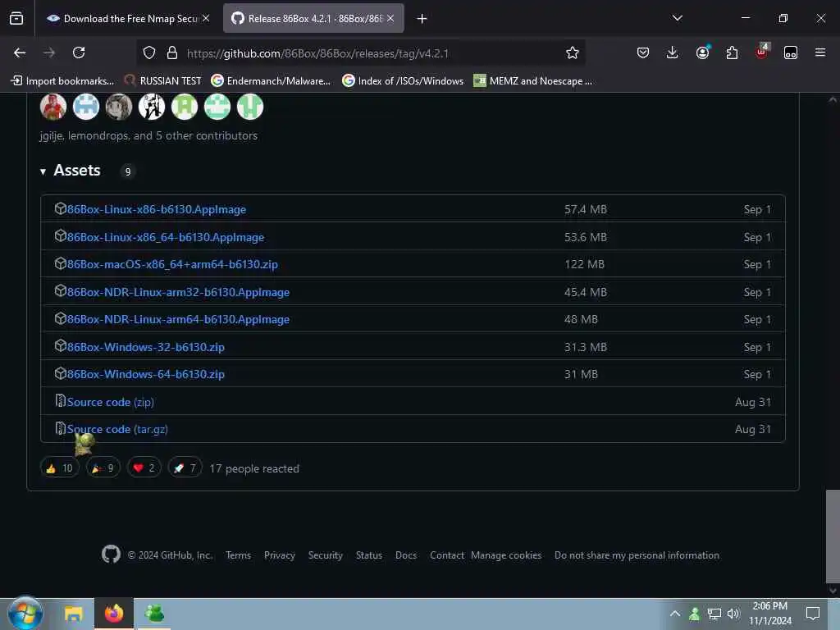Viewport: 840px width, 630px height.
Task: Click the page vertical scrollbar thumb
Action: (x=833, y=536)
